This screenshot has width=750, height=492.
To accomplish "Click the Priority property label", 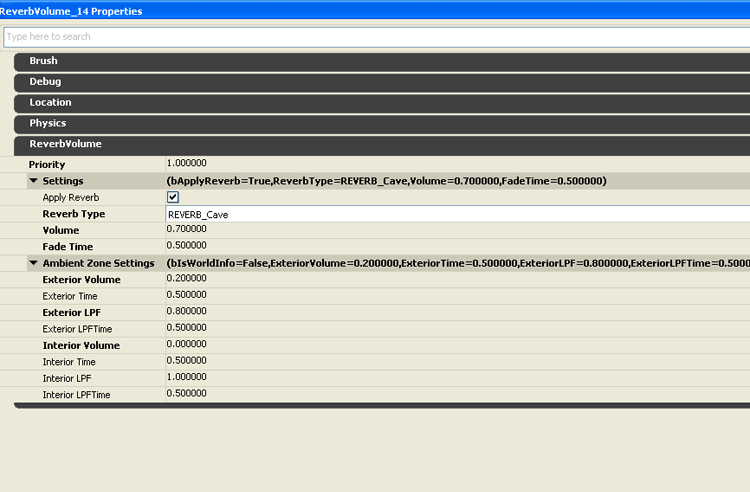I will pyautogui.click(x=47, y=164).
